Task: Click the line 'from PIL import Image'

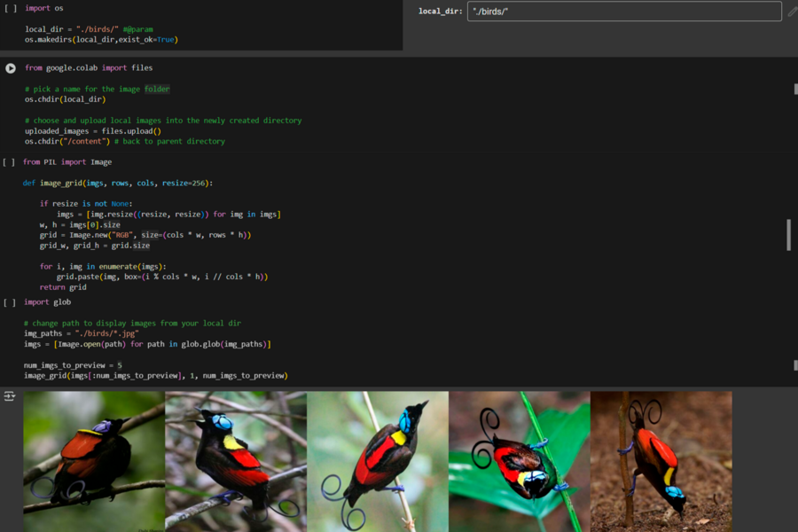Action: (67, 162)
